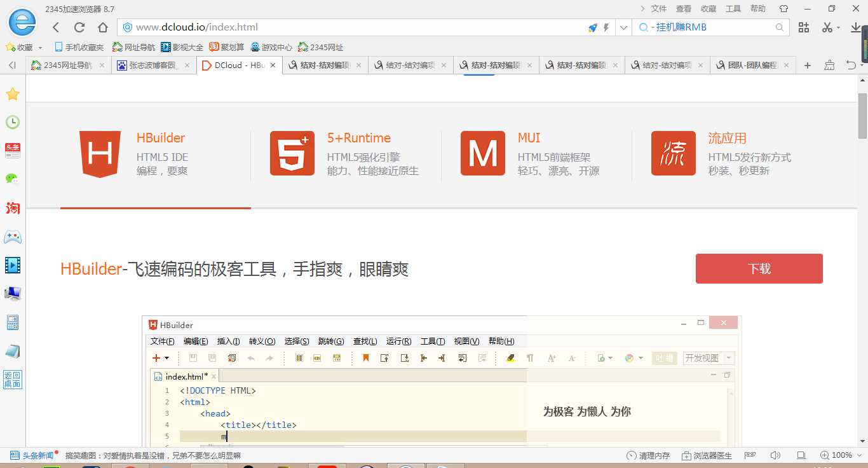Open notepad icon in sidebar

[x=13, y=351]
